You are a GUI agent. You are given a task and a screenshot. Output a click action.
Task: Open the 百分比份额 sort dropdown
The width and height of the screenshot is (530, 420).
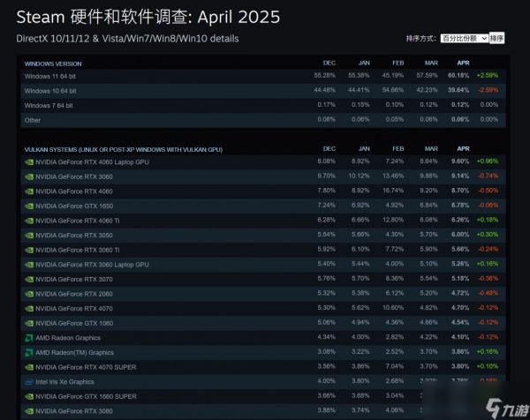click(465, 39)
